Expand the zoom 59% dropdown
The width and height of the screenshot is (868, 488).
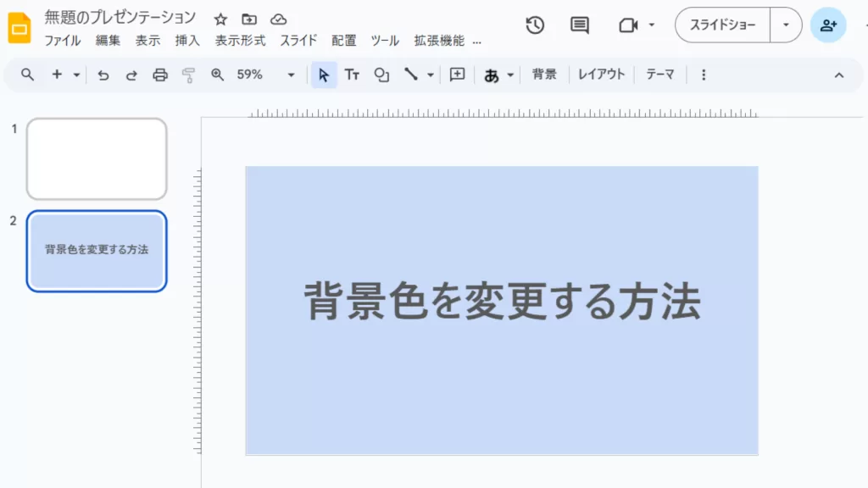pos(291,75)
